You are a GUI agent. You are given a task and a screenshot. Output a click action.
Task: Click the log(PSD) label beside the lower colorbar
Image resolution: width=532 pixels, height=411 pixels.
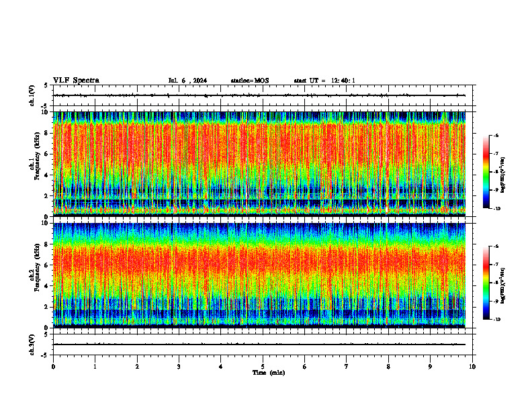point(503,285)
